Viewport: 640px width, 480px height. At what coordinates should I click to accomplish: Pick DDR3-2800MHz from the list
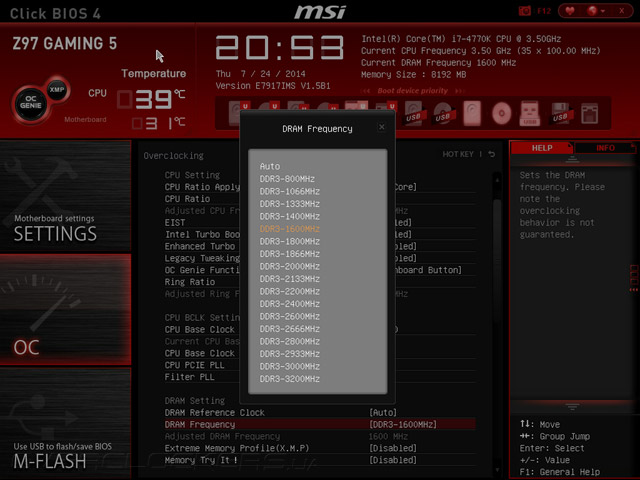click(x=289, y=341)
